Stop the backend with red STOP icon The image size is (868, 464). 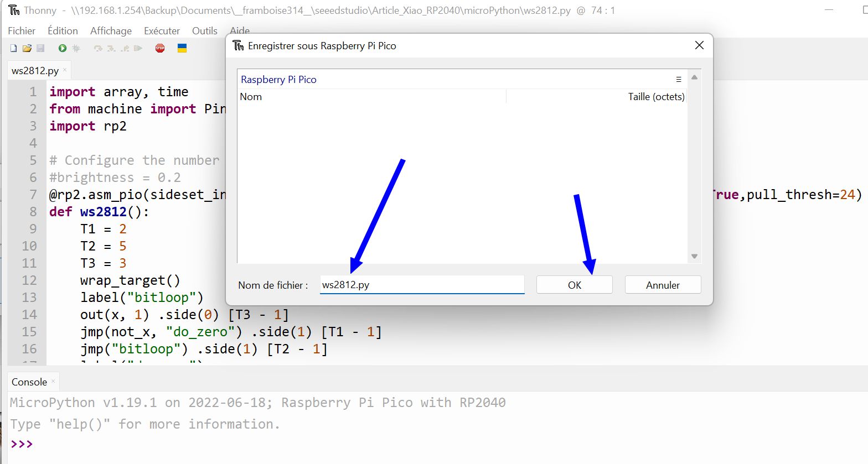coord(160,49)
